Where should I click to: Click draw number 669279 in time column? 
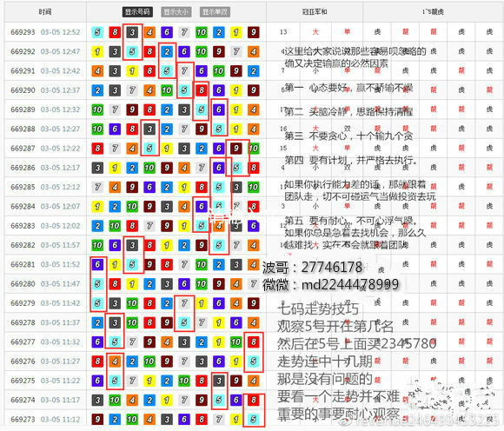tap(23, 303)
